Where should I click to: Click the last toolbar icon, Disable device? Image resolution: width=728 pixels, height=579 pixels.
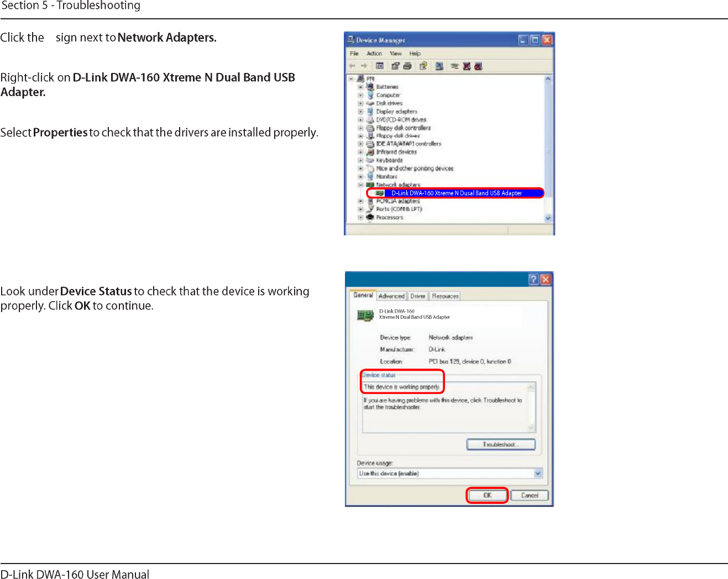479,66
